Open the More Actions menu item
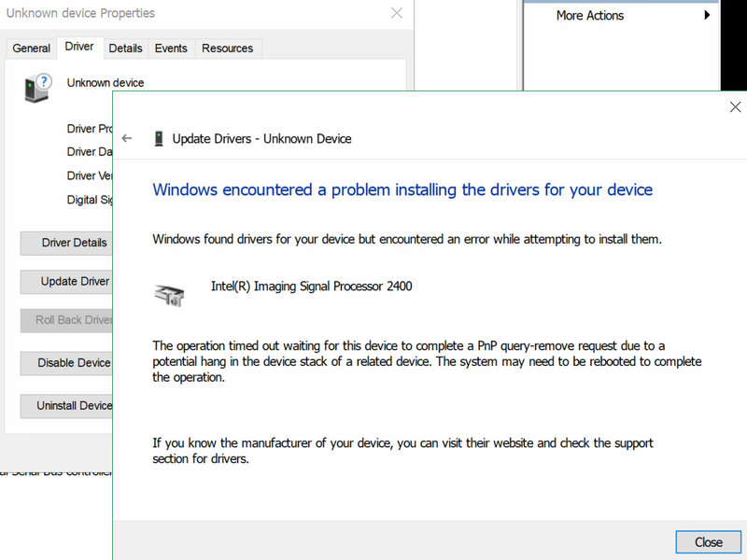 coord(621,16)
